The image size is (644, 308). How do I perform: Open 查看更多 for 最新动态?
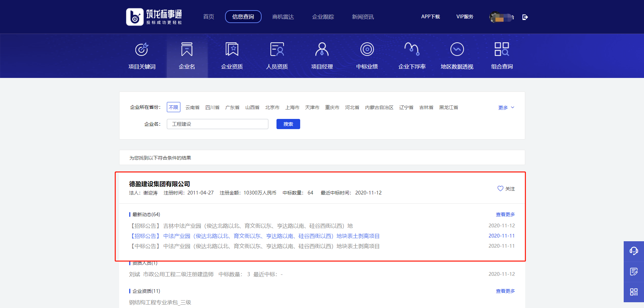coord(505,214)
